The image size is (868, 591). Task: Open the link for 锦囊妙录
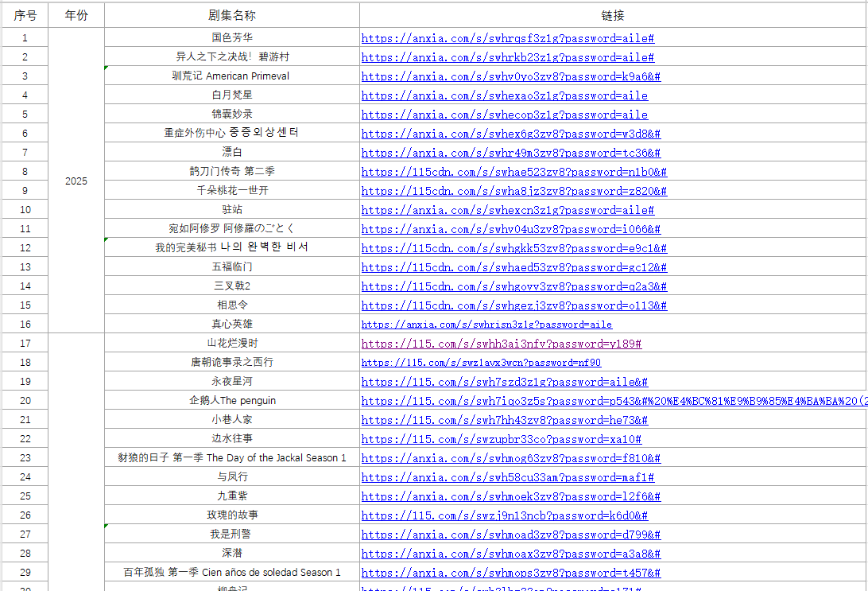coord(504,115)
